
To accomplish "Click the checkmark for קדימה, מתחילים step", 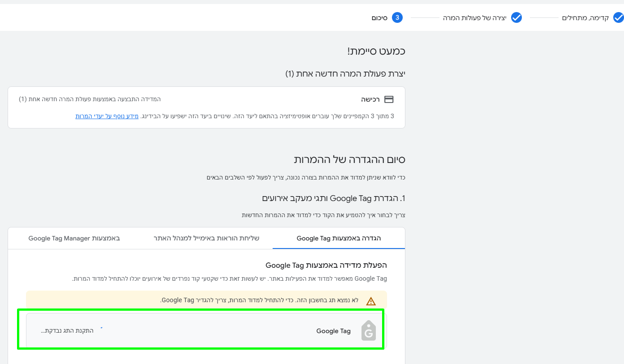I will point(618,18).
